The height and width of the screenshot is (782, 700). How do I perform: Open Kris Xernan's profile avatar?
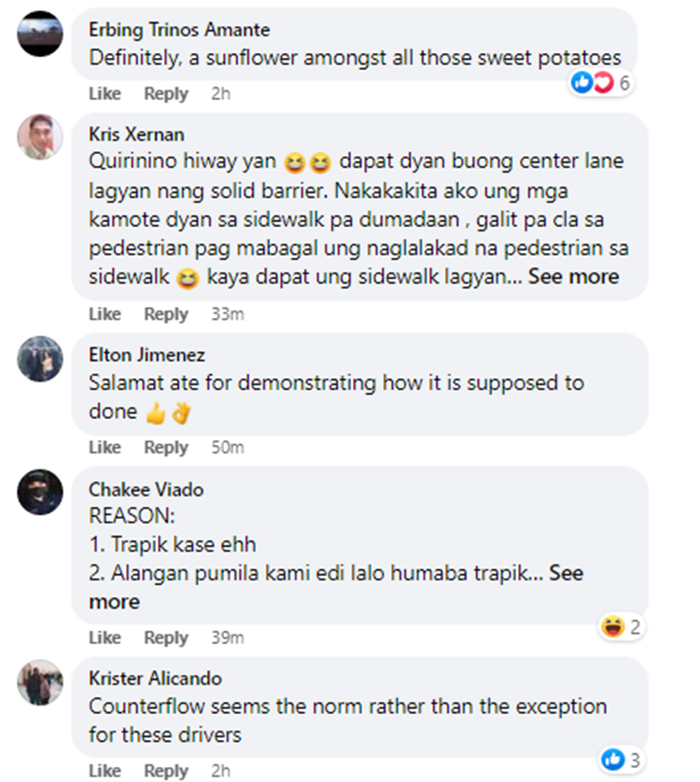(x=40, y=137)
